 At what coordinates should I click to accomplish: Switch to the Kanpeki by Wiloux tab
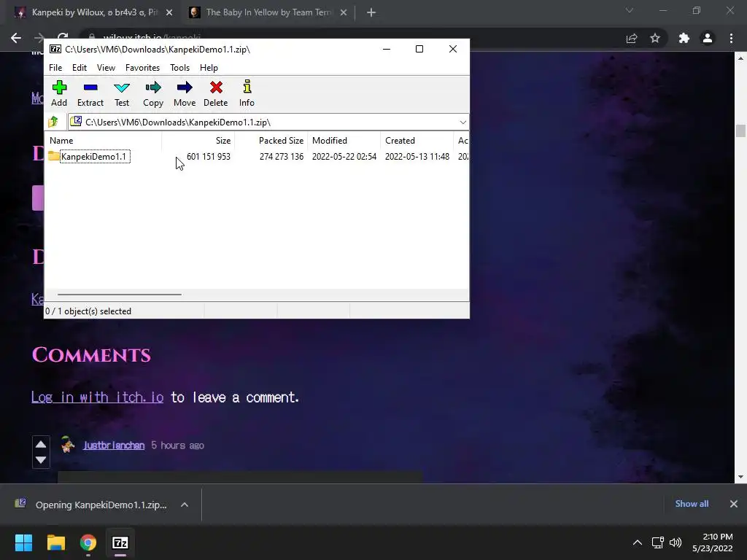(x=94, y=12)
